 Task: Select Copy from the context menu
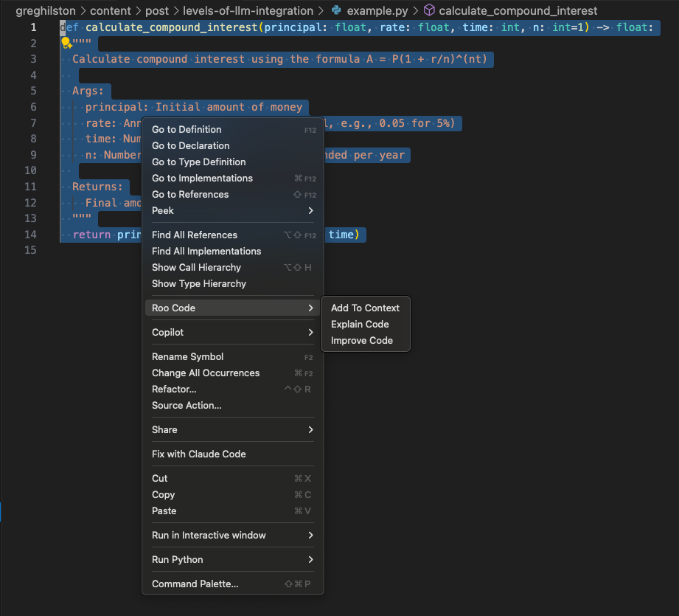pos(232,495)
